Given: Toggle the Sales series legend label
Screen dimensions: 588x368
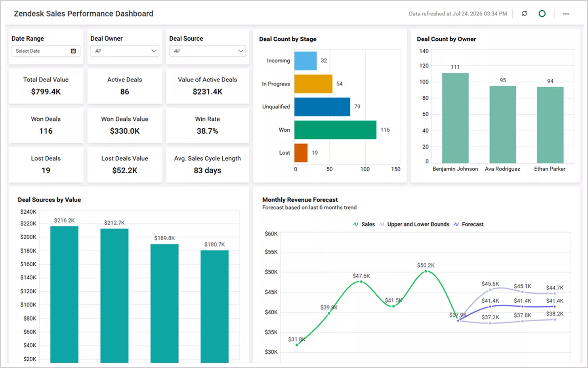Looking at the screenshot, I should coord(368,224).
